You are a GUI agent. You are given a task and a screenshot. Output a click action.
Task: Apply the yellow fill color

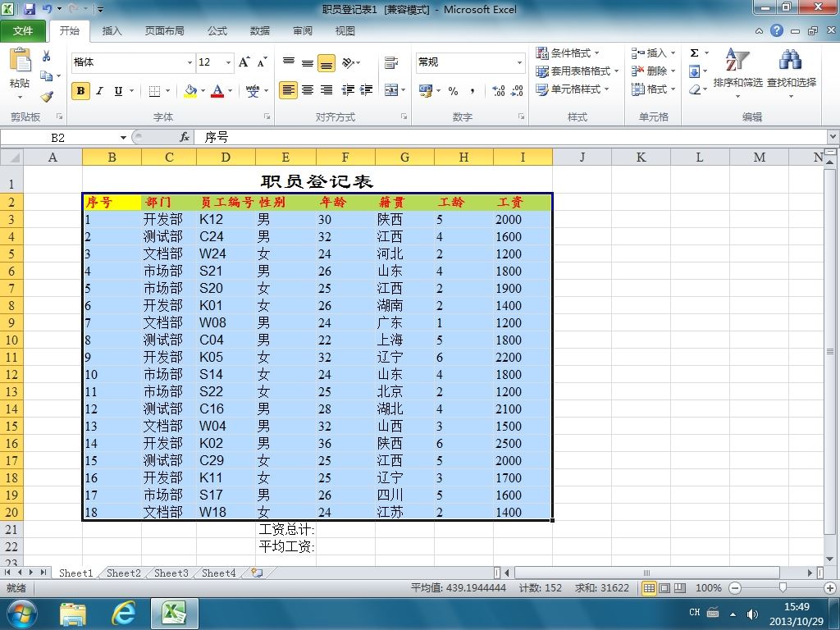pos(189,91)
